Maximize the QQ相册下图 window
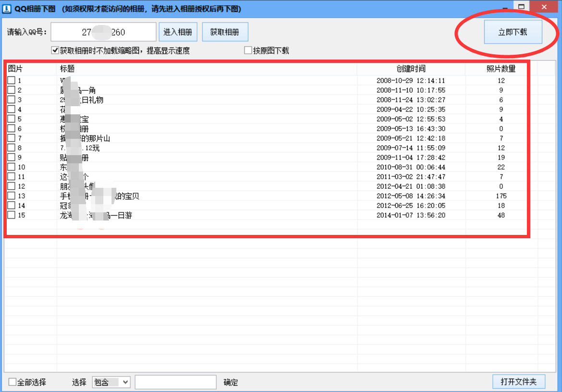The height and width of the screenshot is (392, 562). 522,6
